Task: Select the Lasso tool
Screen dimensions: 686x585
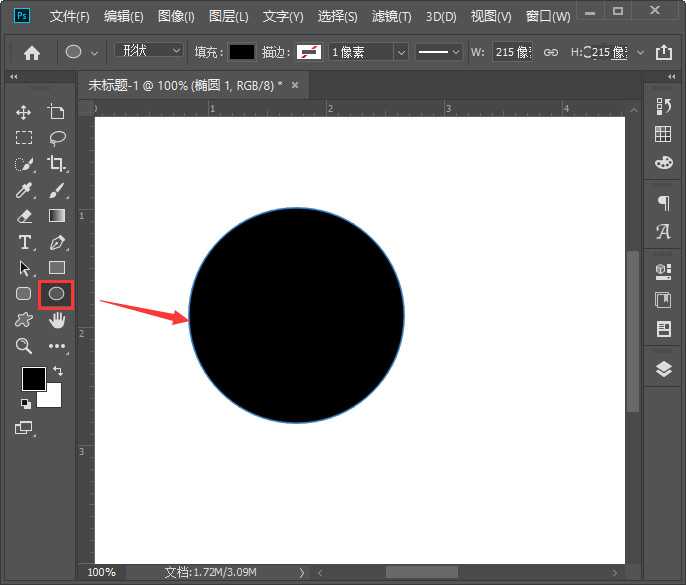Action: tap(57, 138)
